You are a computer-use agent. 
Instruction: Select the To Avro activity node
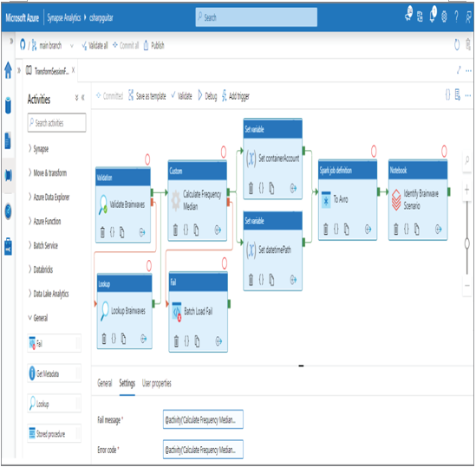[x=348, y=199]
